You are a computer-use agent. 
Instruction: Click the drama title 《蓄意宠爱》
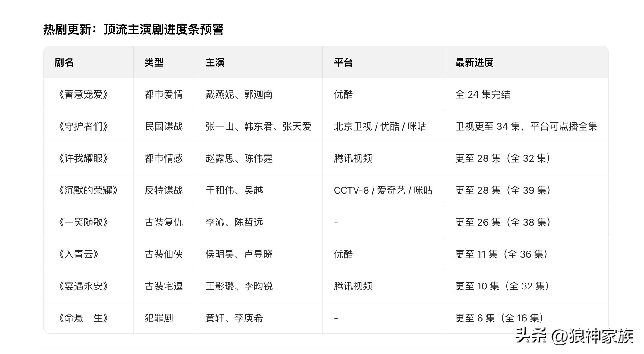85,94
